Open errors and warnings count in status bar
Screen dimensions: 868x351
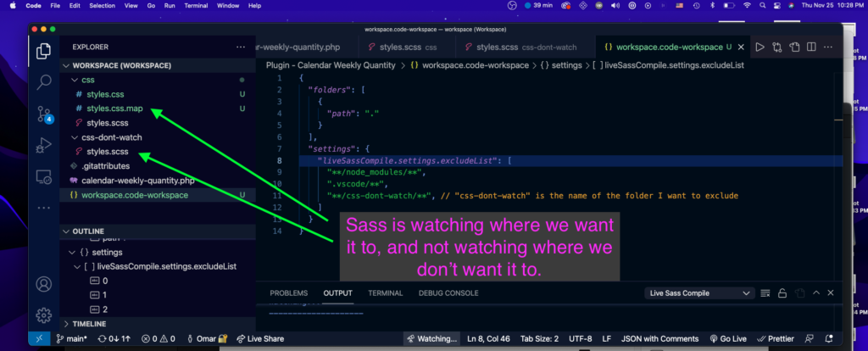click(x=159, y=339)
